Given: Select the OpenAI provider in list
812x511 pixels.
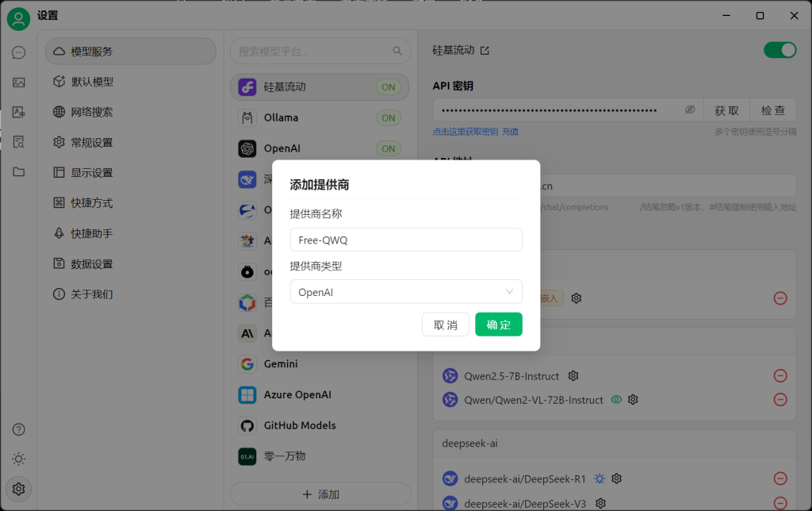Looking at the screenshot, I should (x=320, y=148).
